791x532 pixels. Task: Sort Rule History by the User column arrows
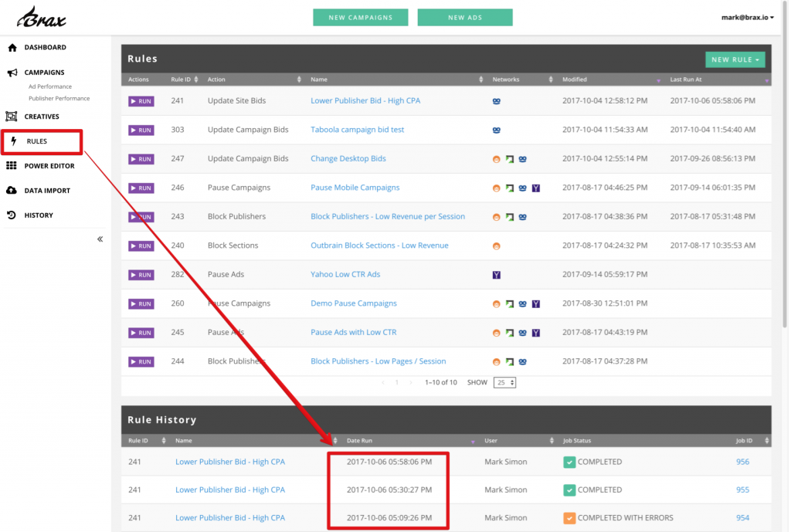[x=552, y=441]
